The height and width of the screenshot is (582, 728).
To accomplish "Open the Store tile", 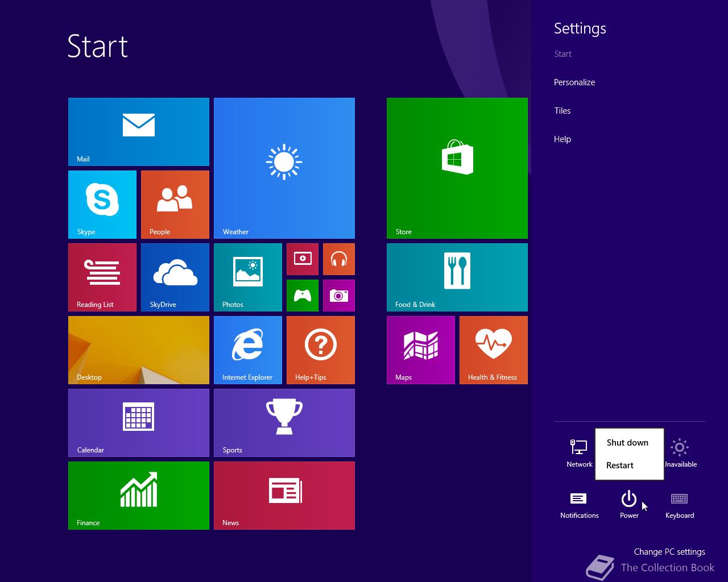I will coord(457,168).
